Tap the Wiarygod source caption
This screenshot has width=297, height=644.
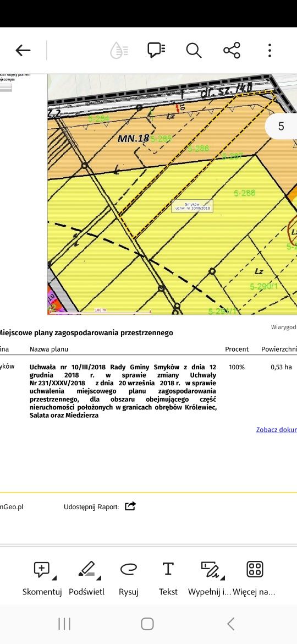[284, 327]
